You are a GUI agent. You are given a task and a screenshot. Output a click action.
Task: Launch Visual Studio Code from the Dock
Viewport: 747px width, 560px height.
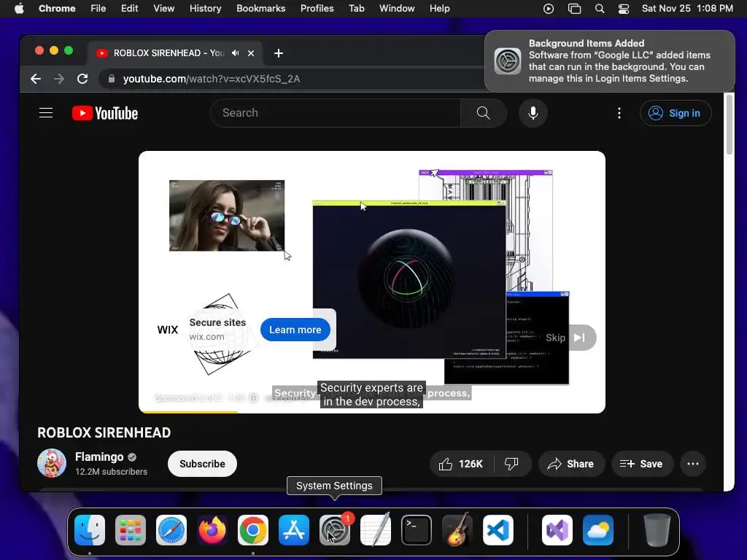[498, 530]
